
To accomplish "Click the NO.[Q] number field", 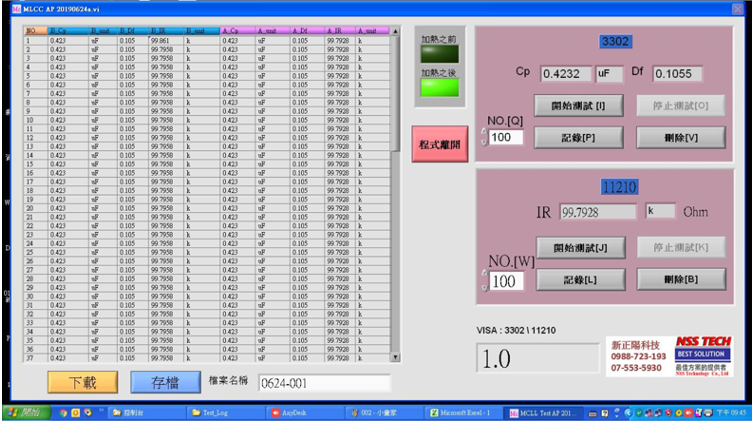I will point(507,136).
